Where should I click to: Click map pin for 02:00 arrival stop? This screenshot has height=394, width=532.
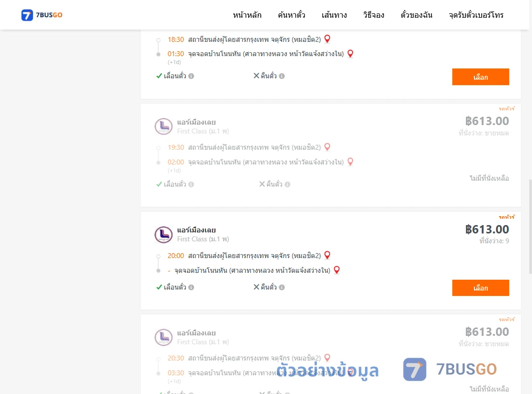(350, 162)
